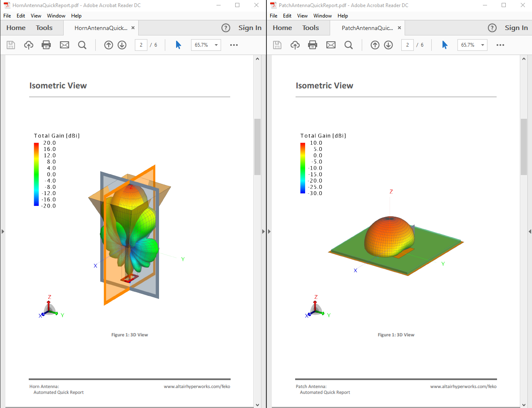Open search in Patch report window

tap(348, 45)
